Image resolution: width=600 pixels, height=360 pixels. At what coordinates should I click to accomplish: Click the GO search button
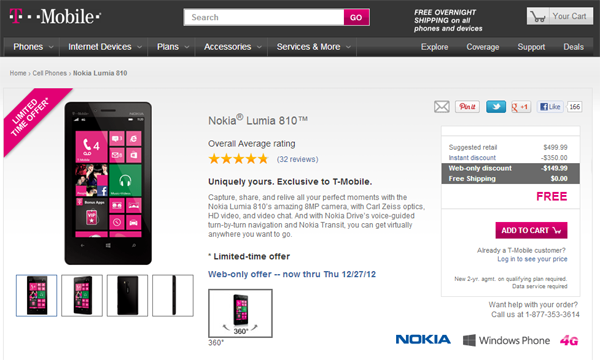coord(356,17)
